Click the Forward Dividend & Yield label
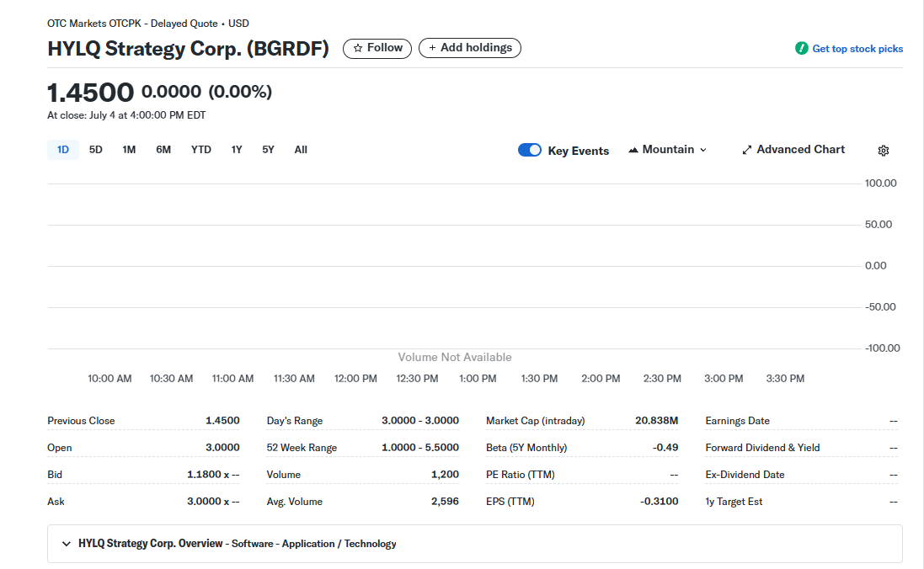 (x=762, y=448)
